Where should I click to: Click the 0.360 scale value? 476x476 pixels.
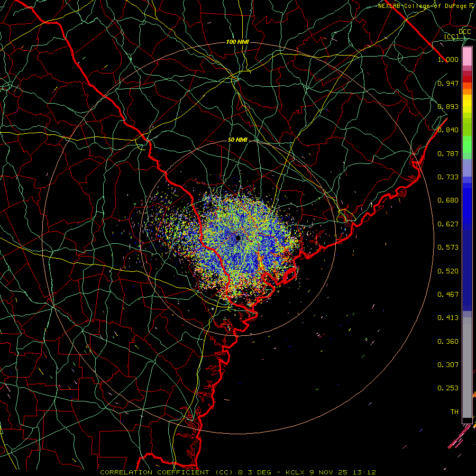(448, 342)
